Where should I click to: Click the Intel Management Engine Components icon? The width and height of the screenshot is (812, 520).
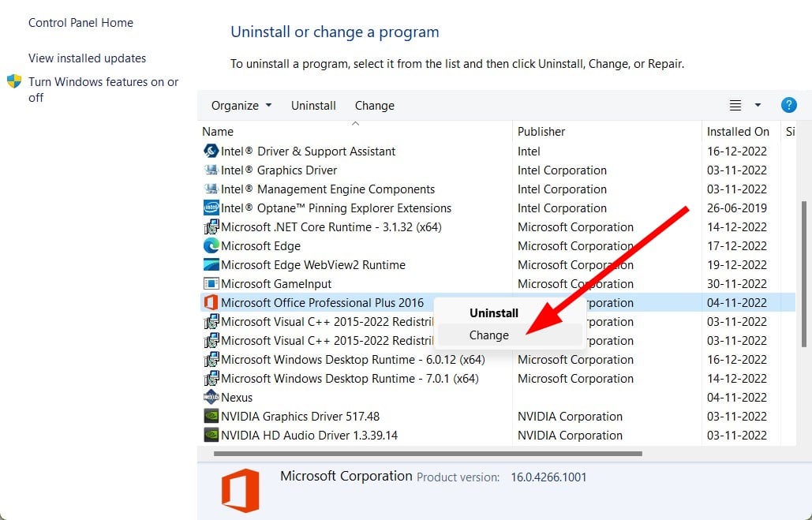(211, 189)
